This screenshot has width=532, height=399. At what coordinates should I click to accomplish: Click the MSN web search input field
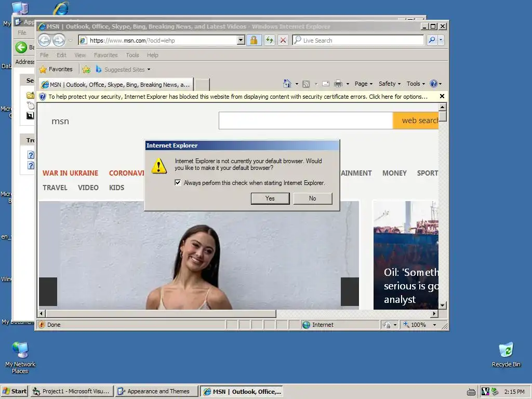pos(305,121)
